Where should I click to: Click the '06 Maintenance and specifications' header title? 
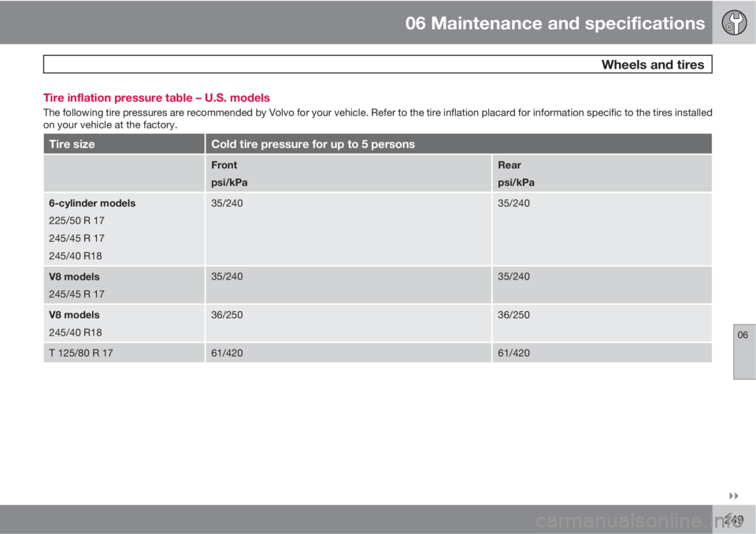pos(554,23)
